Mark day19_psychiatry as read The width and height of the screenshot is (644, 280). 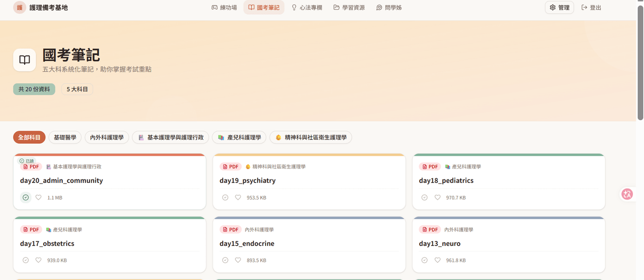225,198
